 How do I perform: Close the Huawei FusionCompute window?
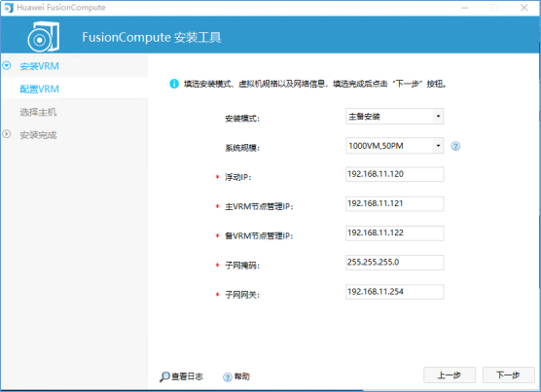(x=524, y=8)
